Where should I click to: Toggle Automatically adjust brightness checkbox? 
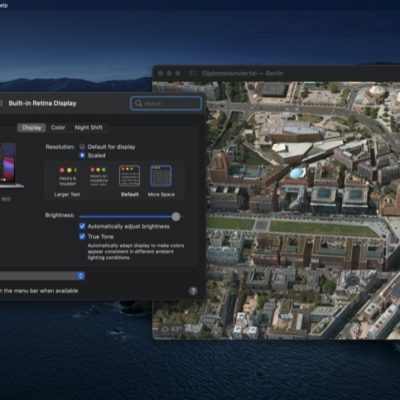(x=82, y=226)
